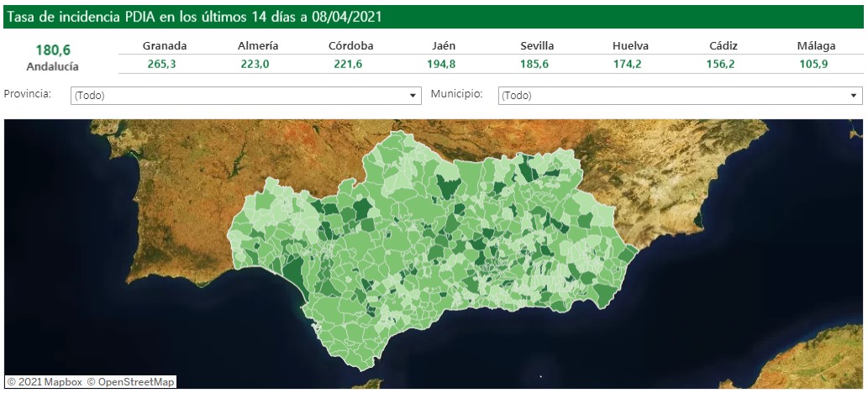Select the Huelva province header
This screenshot has height=393, width=868.
[630, 46]
